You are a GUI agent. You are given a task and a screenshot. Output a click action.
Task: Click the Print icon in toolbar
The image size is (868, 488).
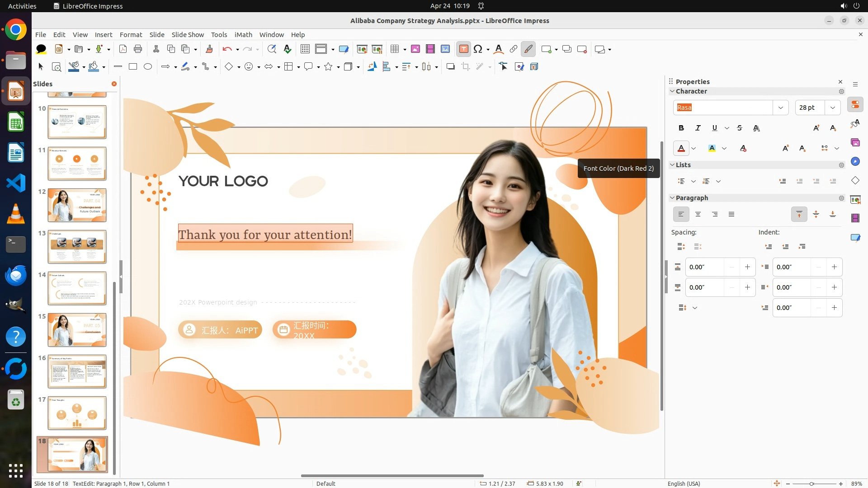pos(138,49)
